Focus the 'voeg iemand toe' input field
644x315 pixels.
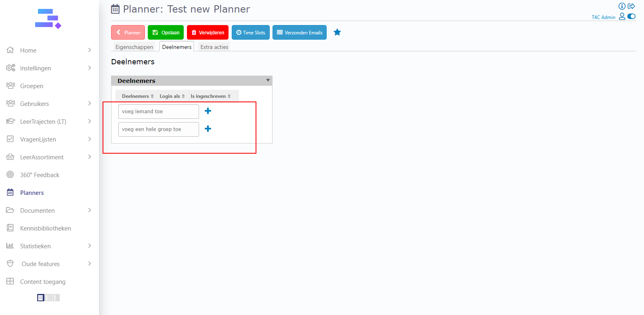(158, 112)
